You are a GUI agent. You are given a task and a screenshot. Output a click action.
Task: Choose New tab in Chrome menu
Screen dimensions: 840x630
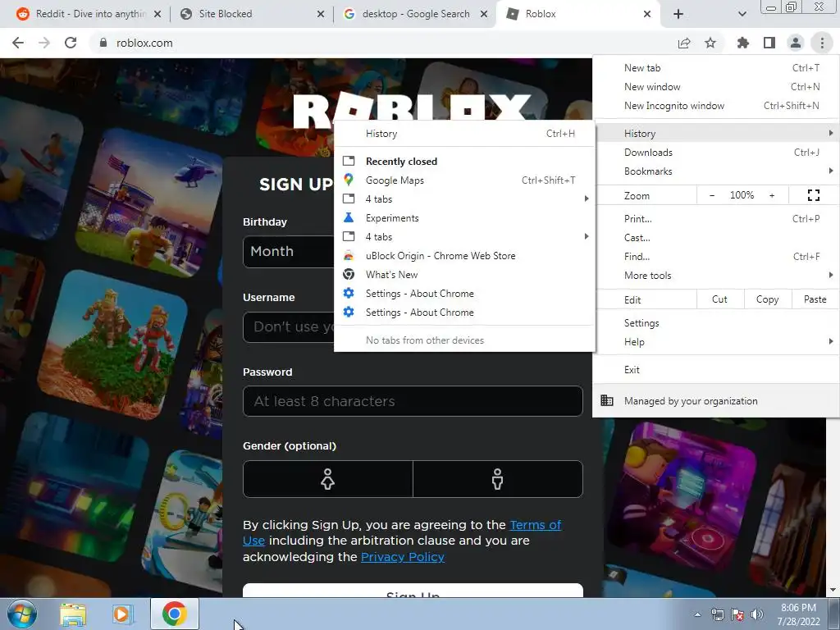click(716, 68)
